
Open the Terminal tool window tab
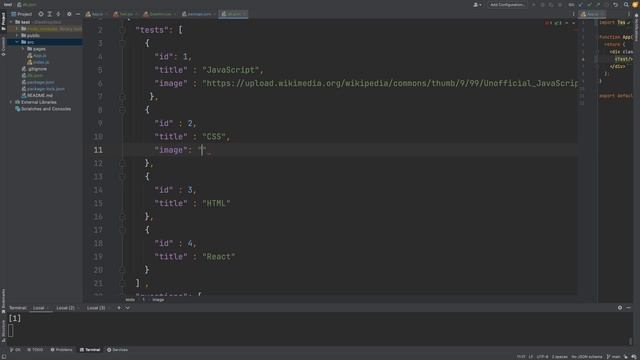(90, 350)
